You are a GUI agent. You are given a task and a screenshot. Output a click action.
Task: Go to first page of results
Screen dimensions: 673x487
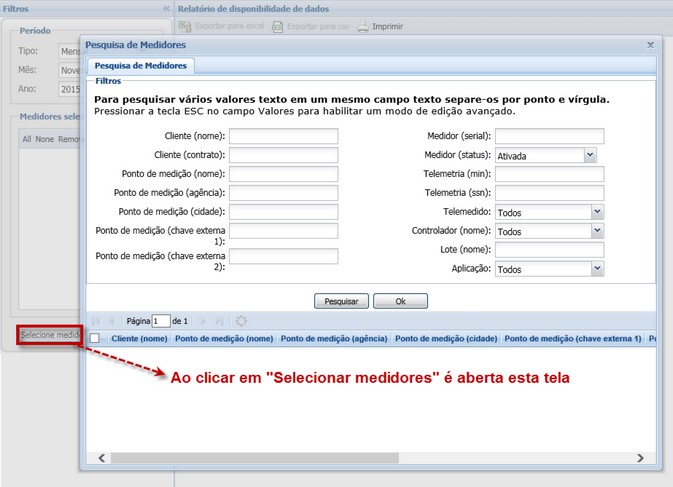point(96,321)
